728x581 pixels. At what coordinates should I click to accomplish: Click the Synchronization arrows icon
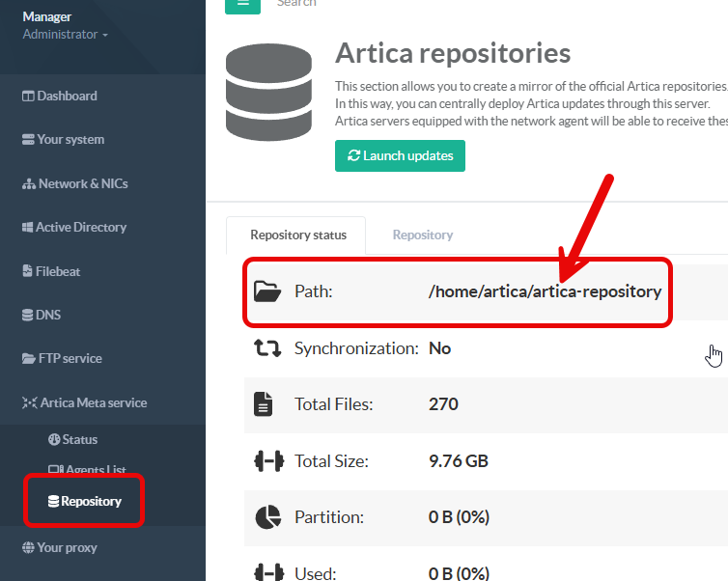[266, 348]
